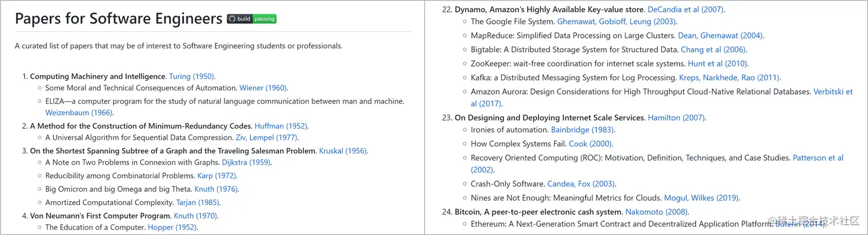Viewport: 868px width, 235px height.
Task: Follow the Weizenbaum (1966) link
Action: [79, 112]
